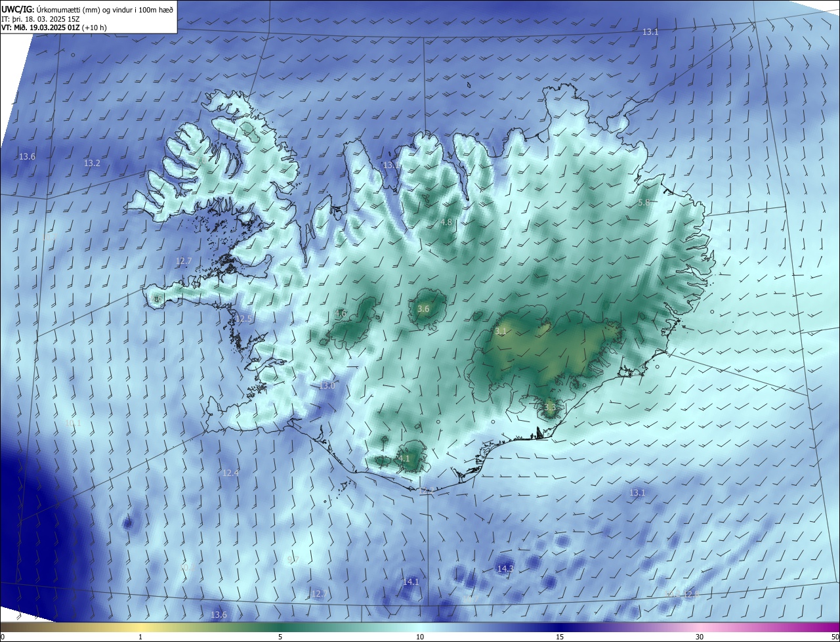The width and height of the screenshot is (840, 642).
Task: Click the 3.1 value on the Vatnajökull glacier
Action: tap(501, 332)
